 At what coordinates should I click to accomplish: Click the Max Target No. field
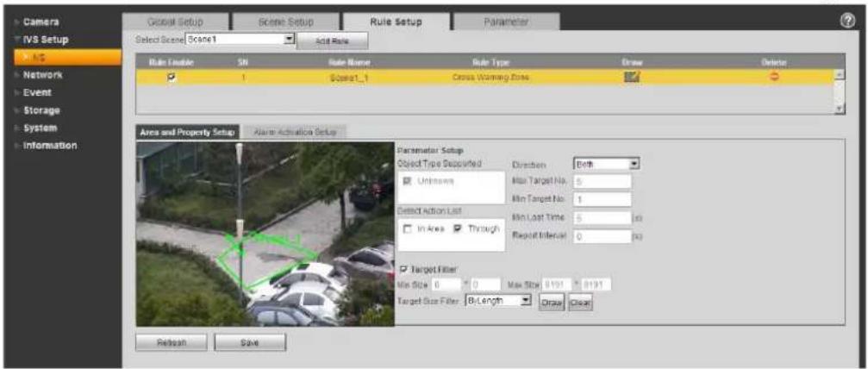[x=603, y=182]
